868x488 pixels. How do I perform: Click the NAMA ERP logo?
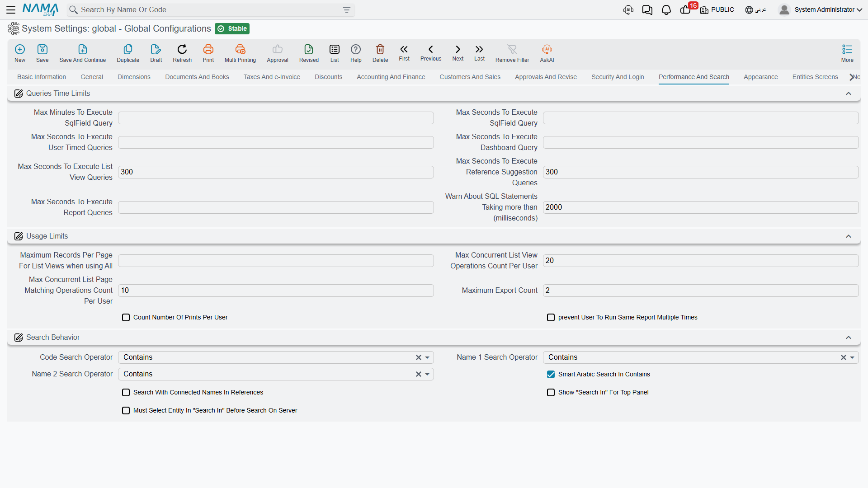[x=40, y=9]
